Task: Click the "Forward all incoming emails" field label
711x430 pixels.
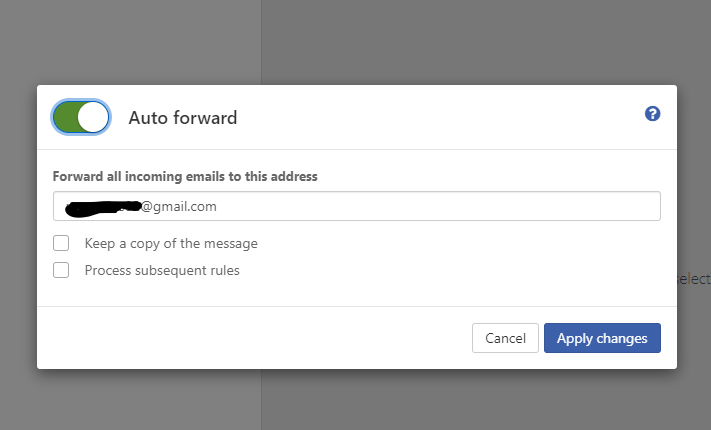Action: tap(185, 176)
